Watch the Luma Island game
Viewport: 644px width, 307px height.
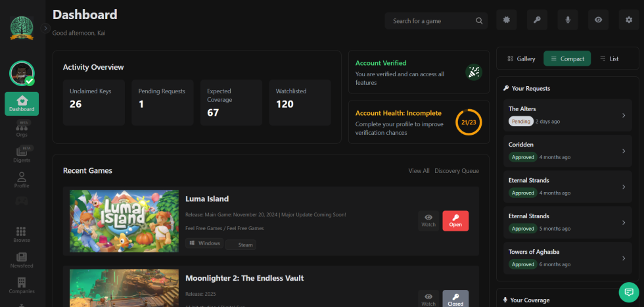tap(428, 221)
